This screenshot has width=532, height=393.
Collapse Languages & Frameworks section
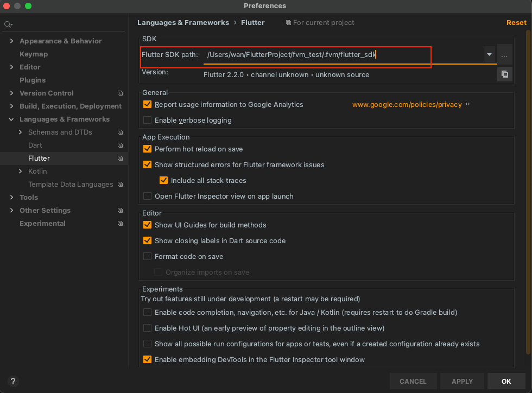pos(11,119)
